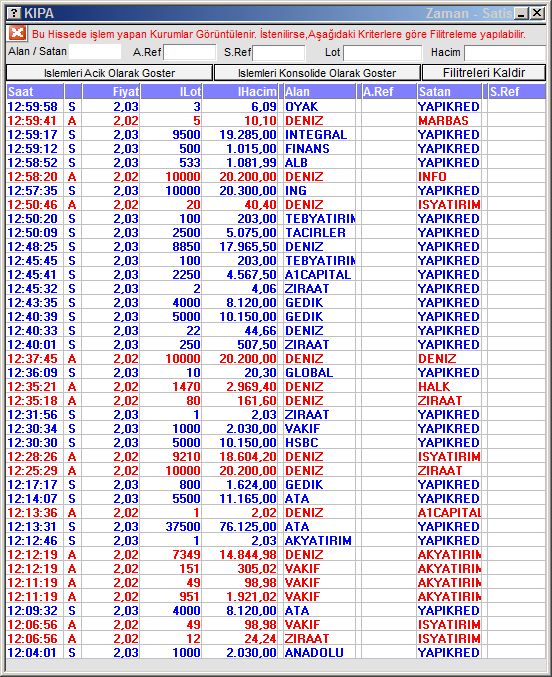
Task: Select A1CAPITAL seller cell at 12:13:36
Action: (x=449, y=512)
